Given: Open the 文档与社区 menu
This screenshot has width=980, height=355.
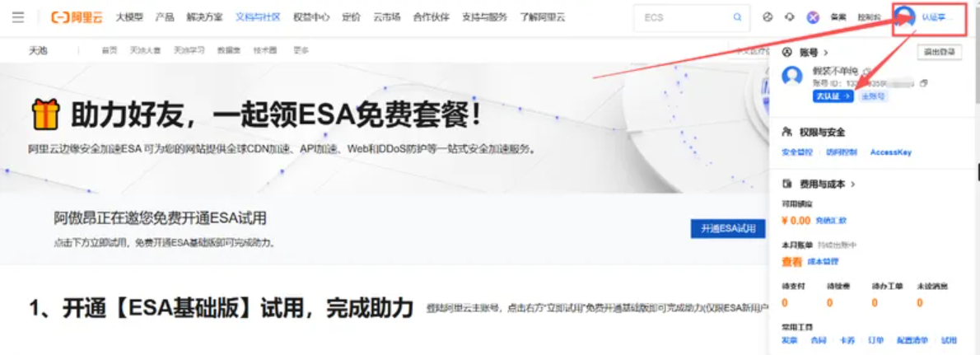Looking at the screenshot, I should click(x=258, y=17).
